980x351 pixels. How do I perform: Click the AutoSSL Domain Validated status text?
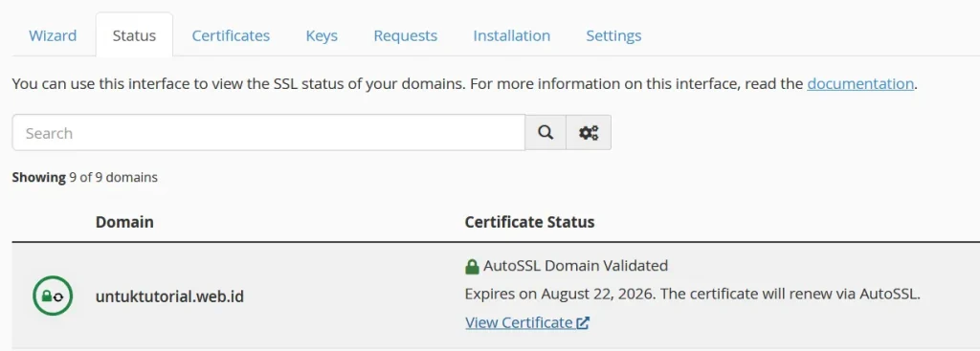[x=575, y=266]
